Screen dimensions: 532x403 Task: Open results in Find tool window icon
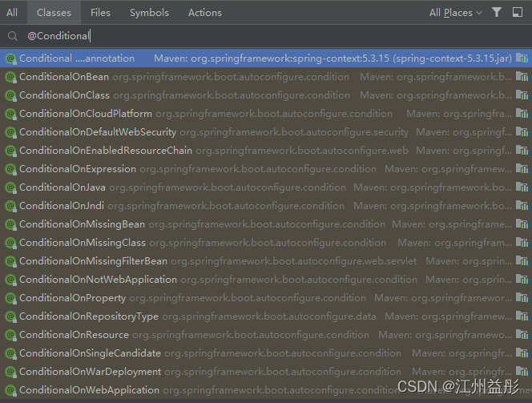click(517, 13)
